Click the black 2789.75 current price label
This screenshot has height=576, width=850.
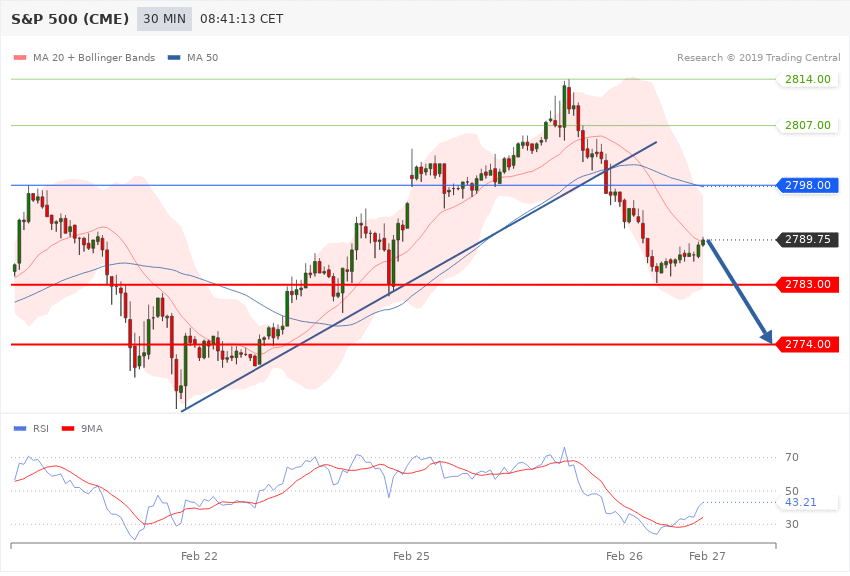tap(808, 240)
